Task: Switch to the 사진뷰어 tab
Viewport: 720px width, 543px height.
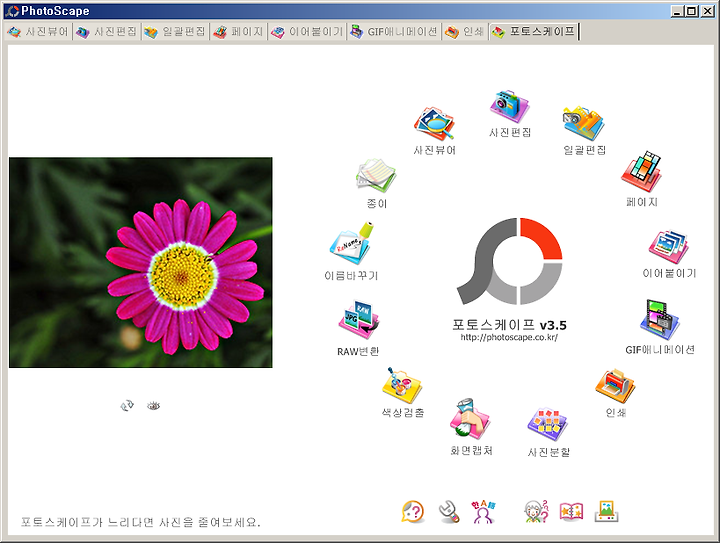Action: click(x=38, y=32)
